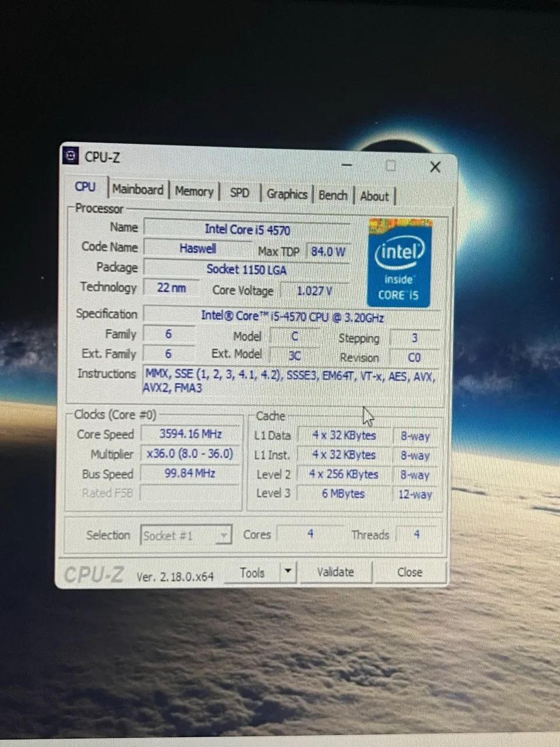Click the Multiplier value x36.0 (8.0 - 36.0)
Viewport: 560px width, 747px height.
pos(190,454)
